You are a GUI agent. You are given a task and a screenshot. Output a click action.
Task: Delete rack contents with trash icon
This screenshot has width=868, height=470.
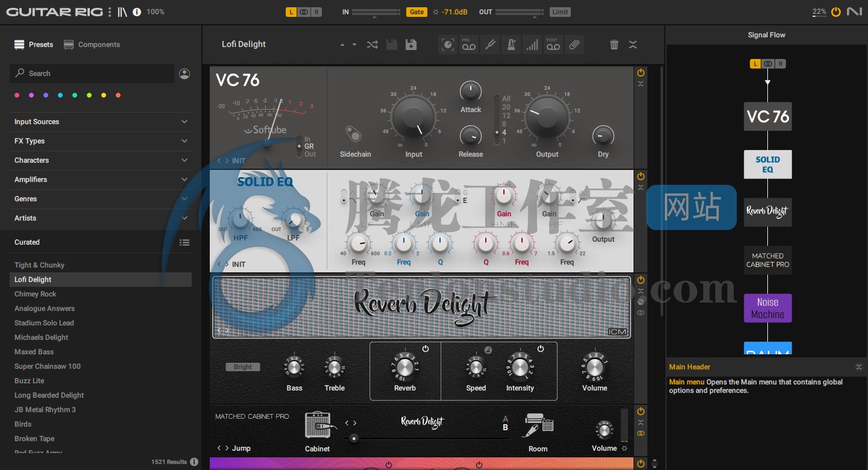[x=614, y=45]
